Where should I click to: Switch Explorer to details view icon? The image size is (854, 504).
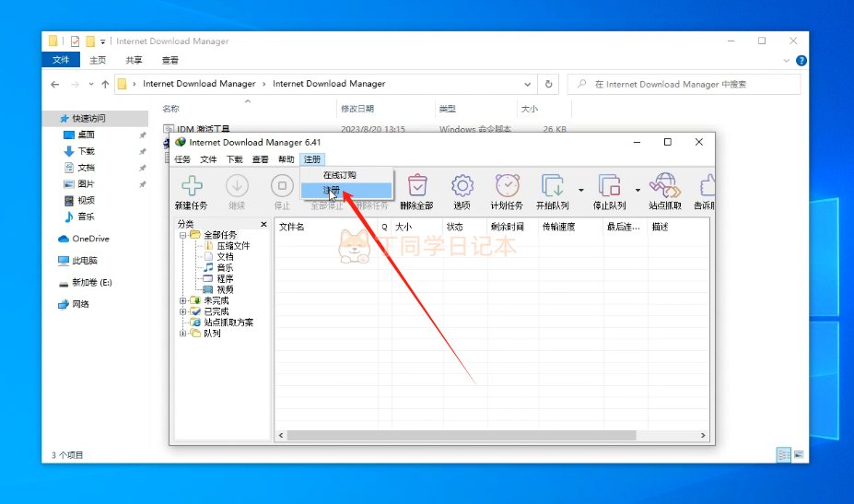click(784, 454)
